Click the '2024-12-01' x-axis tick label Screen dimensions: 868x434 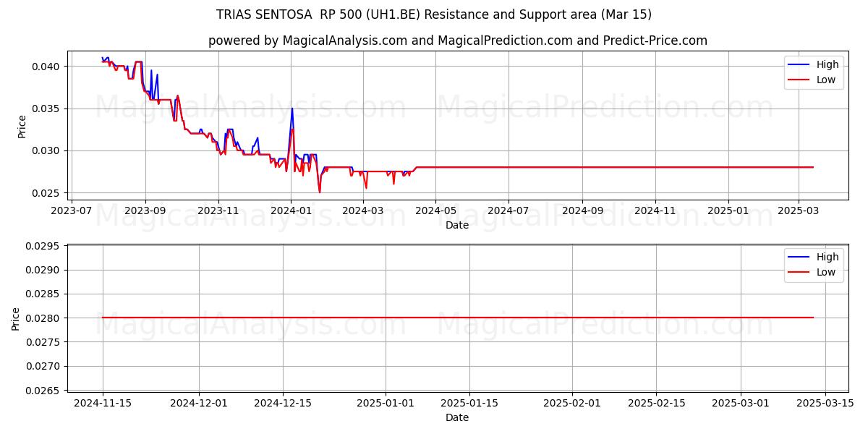tap(199, 404)
